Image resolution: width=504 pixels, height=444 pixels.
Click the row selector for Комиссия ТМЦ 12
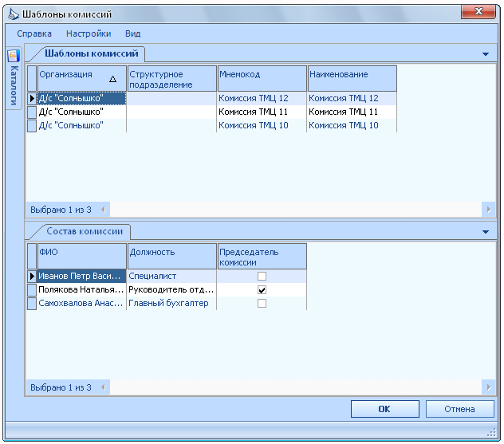pos(32,98)
